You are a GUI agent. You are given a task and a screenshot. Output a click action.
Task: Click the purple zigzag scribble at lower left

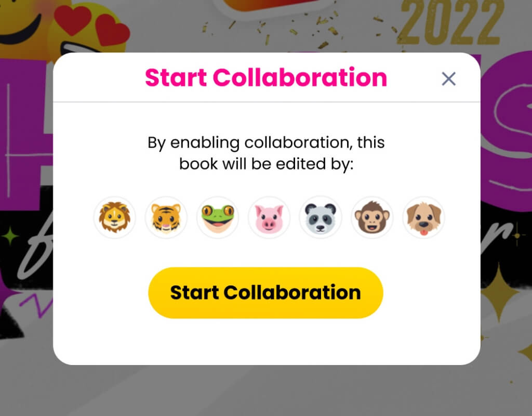pos(37,304)
